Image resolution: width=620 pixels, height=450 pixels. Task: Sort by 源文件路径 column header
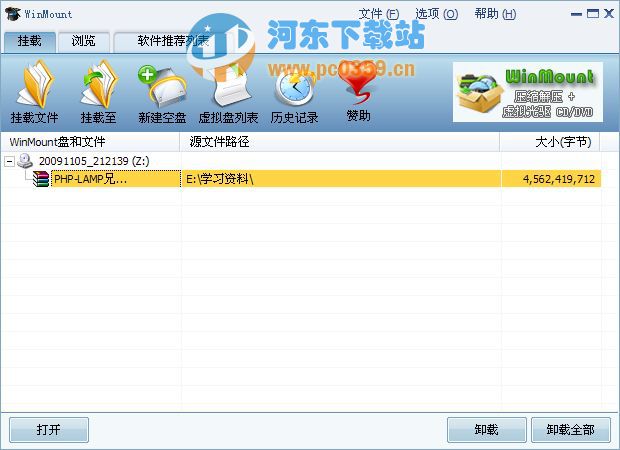click(x=340, y=142)
